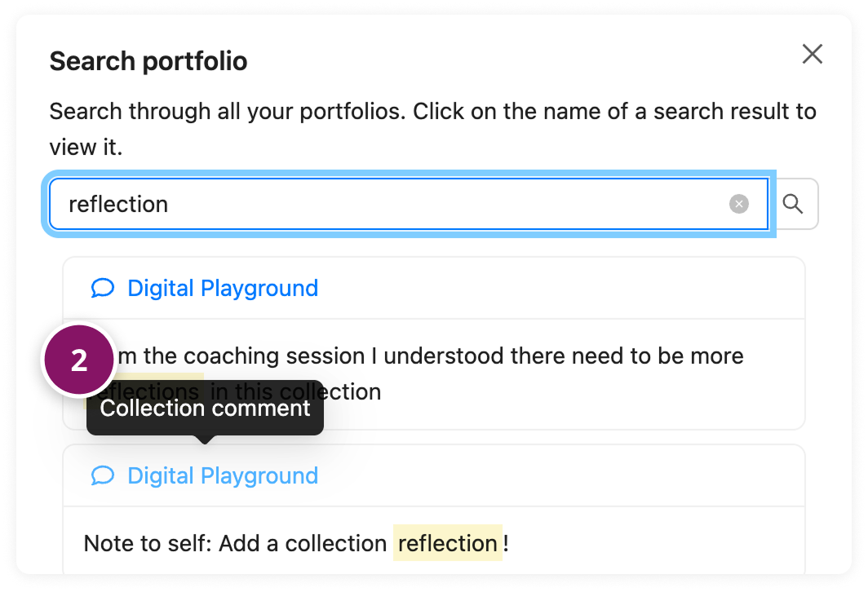Image resolution: width=868 pixels, height=592 pixels.
Task: Select the coaching session comment text
Action: pyautogui.click(x=414, y=374)
